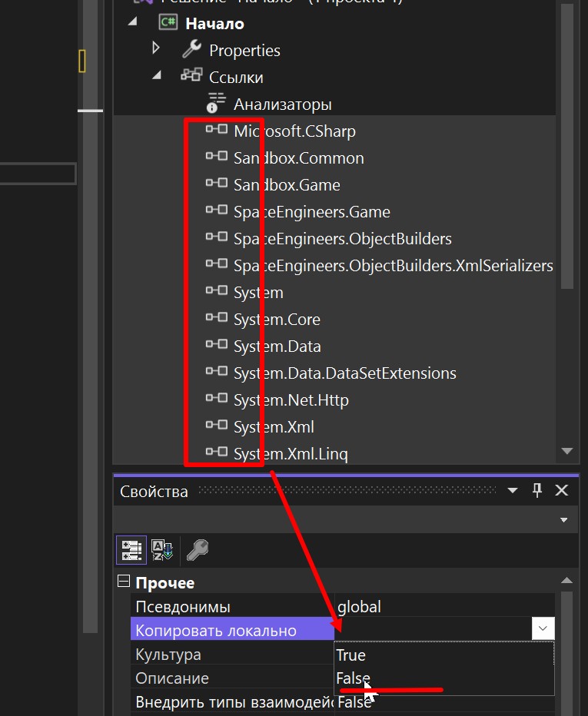Select the System.Data reference
Image resolution: width=588 pixels, height=716 pixels.
(277, 346)
